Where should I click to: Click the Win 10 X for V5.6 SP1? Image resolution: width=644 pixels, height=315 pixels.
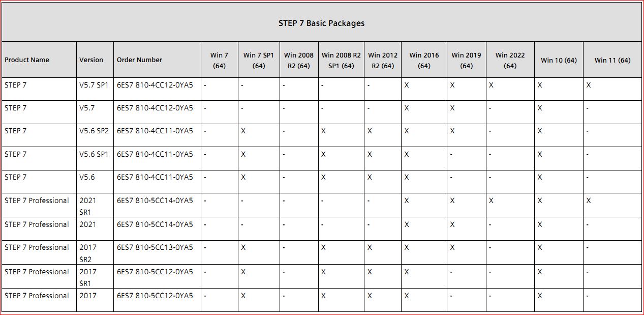click(540, 154)
